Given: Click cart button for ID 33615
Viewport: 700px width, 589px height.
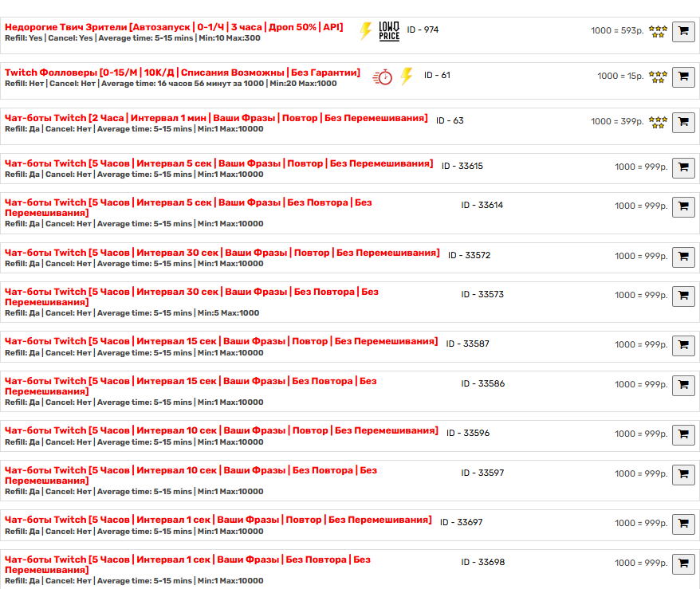Looking at the screenshot, I should 683,168.
